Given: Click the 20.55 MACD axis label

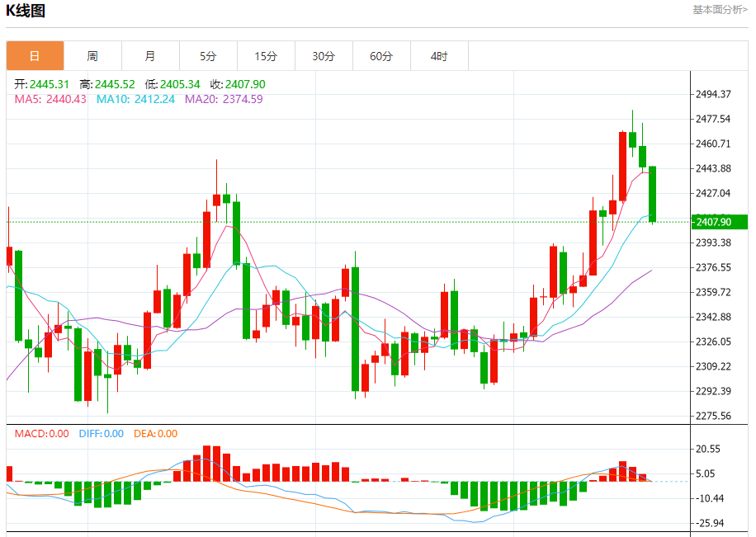Looking at the screenshot, I should coord(708,450).
